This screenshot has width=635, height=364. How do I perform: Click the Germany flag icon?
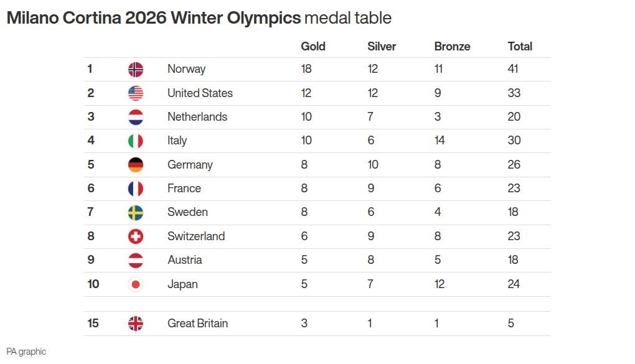[136, 165]
